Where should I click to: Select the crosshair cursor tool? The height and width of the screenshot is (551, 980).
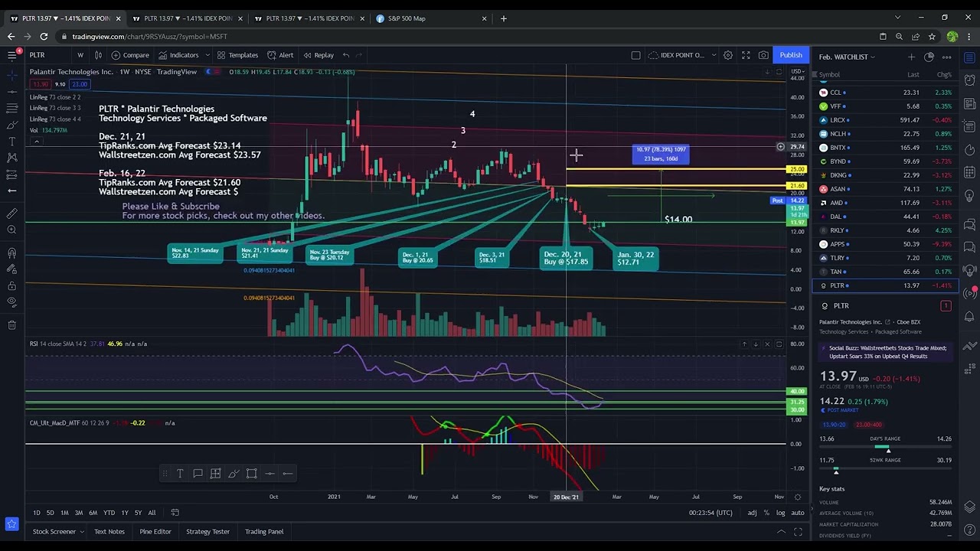[11, 75]
